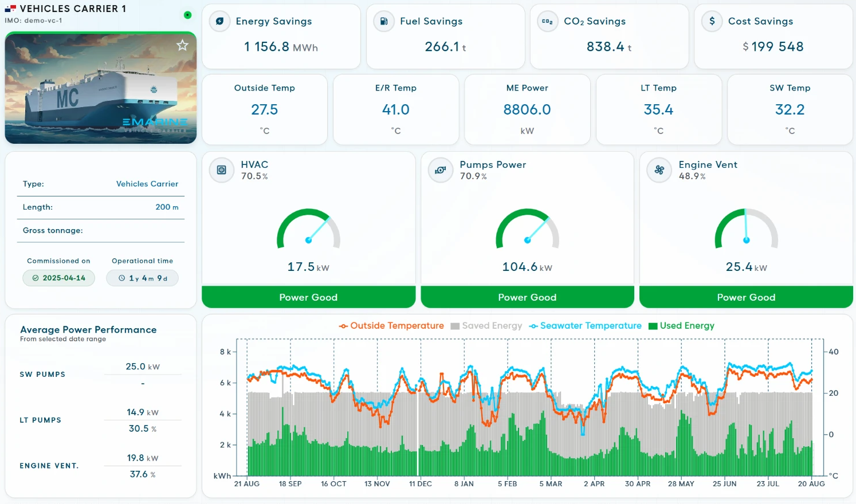Click HVAC percentage 70.5%
856x504 pixels.
pyautogui.click(x=254, y=176)
